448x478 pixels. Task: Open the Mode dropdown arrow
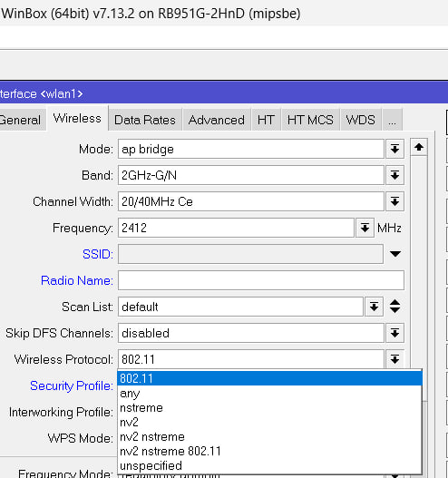(395, 149)
